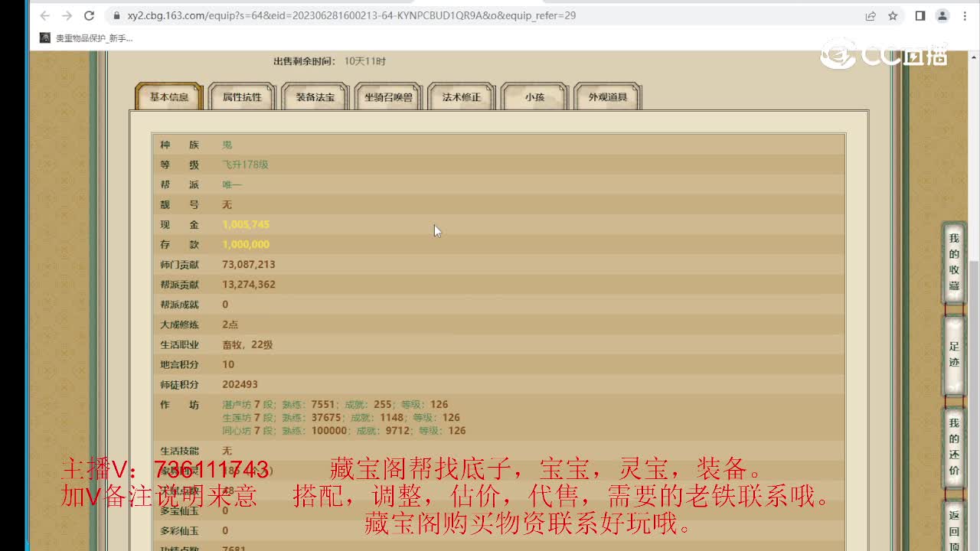Click the 足迹 sidebar button

coord(953,357)
